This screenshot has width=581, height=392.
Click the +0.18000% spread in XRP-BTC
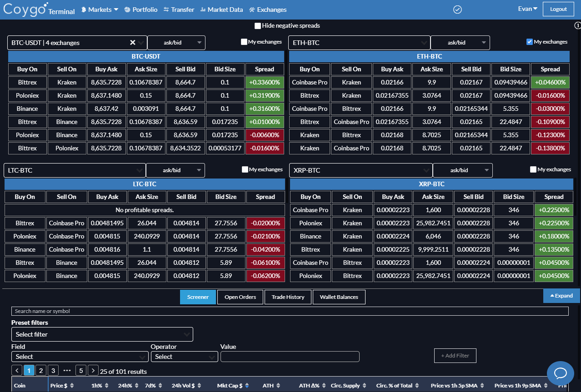coord(554,236)
